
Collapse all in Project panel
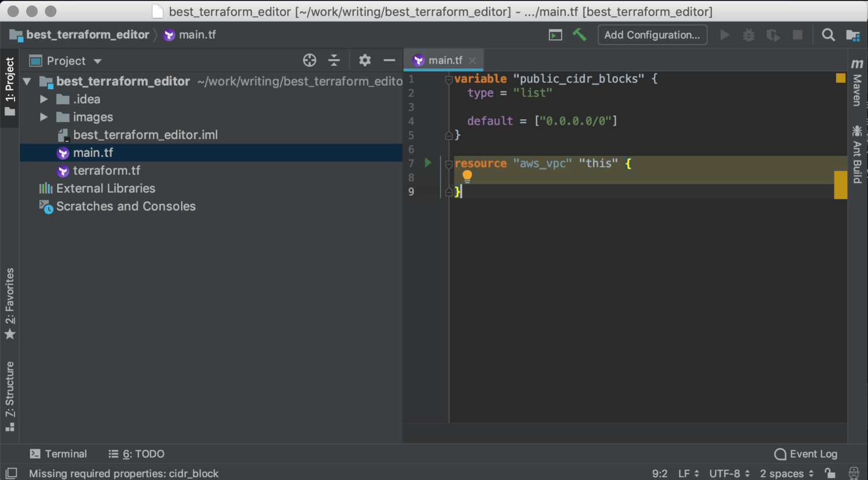click(334, 60)
